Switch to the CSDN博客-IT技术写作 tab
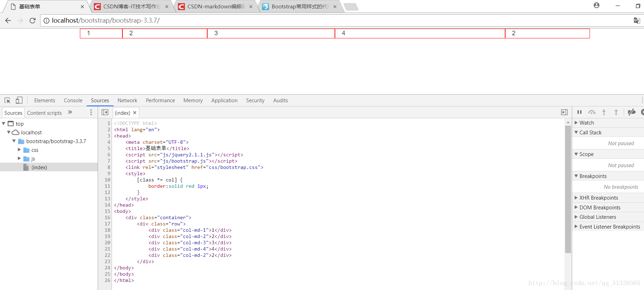 132,7
